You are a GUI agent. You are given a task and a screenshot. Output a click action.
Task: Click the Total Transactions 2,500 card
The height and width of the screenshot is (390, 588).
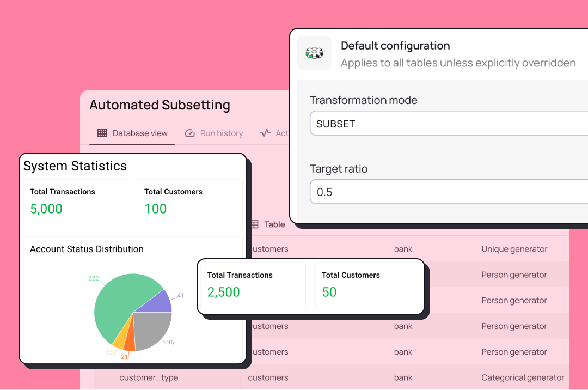253,287
